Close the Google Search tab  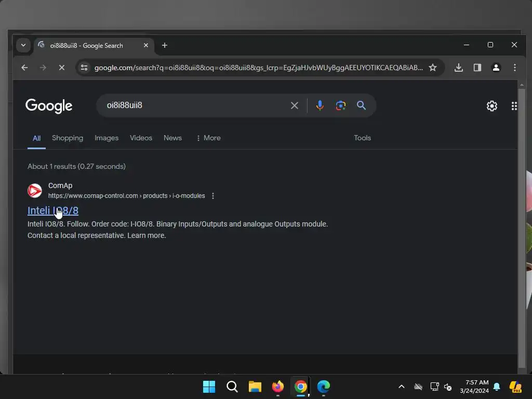click(x=146, y=45)
